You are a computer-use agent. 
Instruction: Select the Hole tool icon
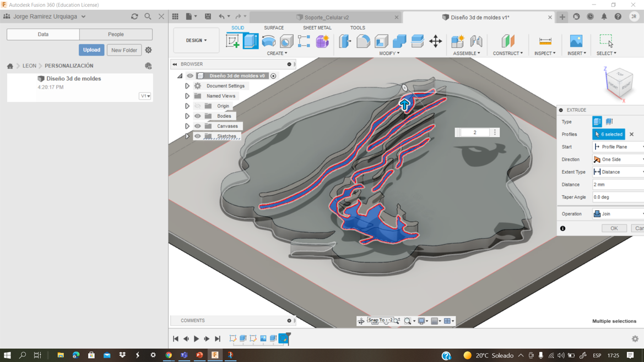pos(286,41)
